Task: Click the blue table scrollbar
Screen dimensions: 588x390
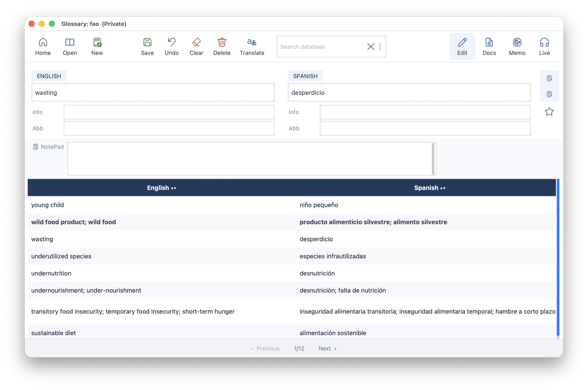Action: click(558, 257)
